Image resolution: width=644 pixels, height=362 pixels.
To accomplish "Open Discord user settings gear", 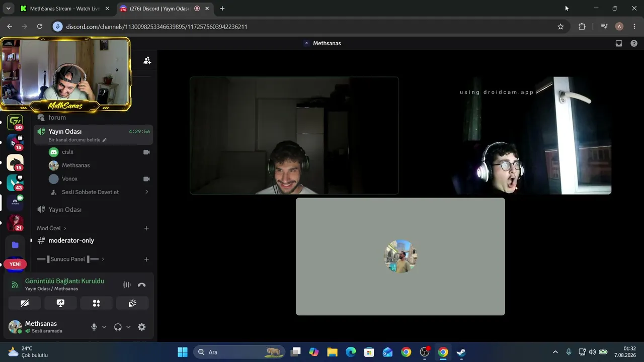I will click(x=142, y=327).
